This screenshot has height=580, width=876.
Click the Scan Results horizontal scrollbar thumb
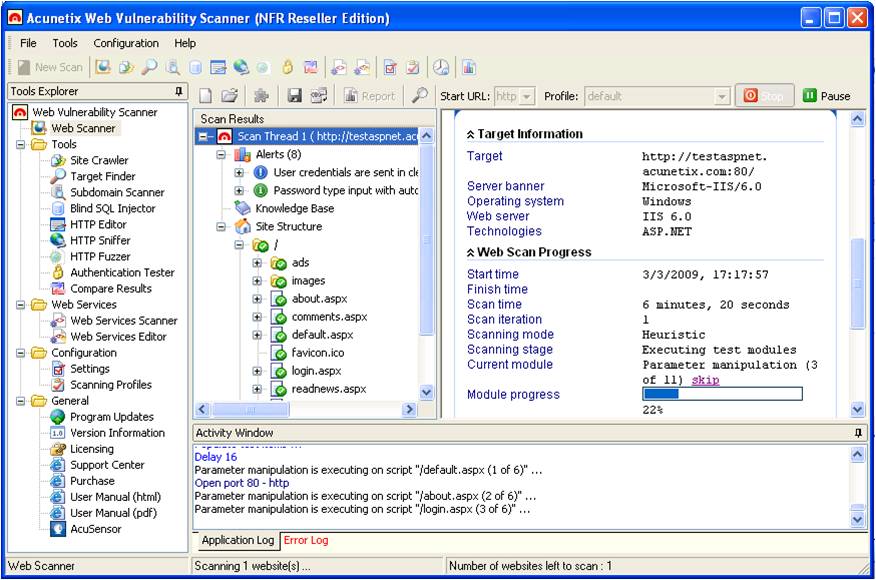(250, 410)
